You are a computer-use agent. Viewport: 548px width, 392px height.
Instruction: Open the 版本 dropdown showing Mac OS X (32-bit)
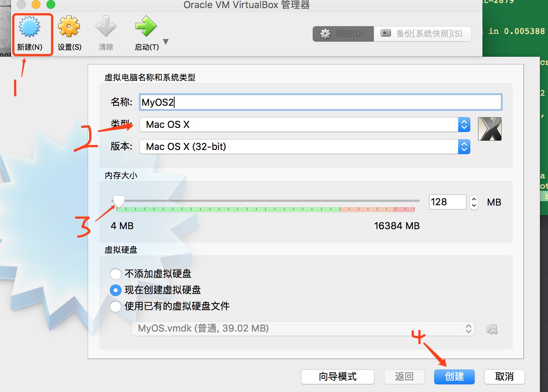coord(305,147)
